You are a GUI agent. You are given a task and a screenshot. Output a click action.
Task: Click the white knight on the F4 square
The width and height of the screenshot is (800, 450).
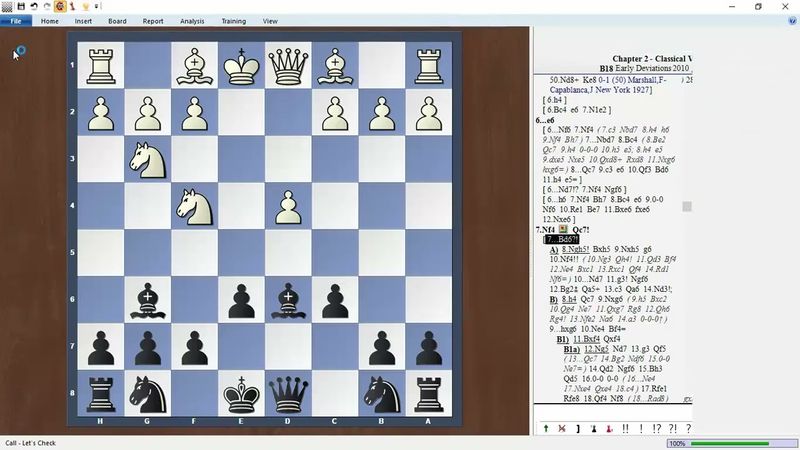pos(194,206)
